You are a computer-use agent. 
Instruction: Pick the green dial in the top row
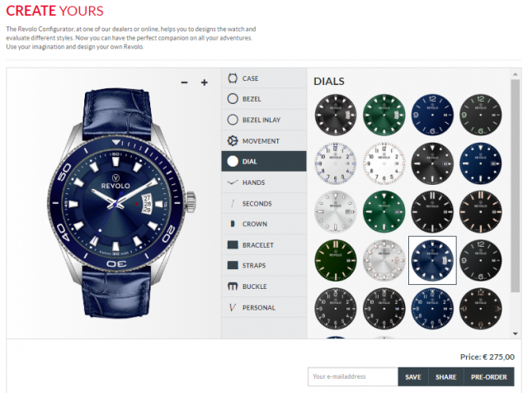click(384, 115)
